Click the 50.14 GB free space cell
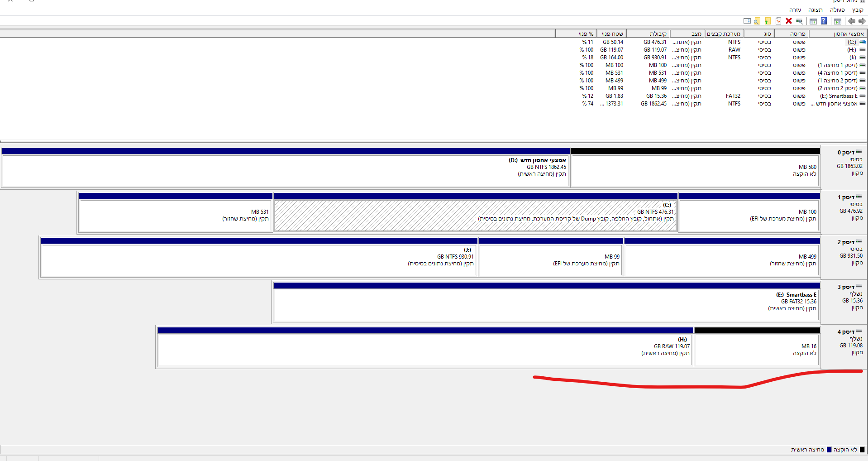The width and height of the screenshot is (868, 461). [x=613, y=42]
